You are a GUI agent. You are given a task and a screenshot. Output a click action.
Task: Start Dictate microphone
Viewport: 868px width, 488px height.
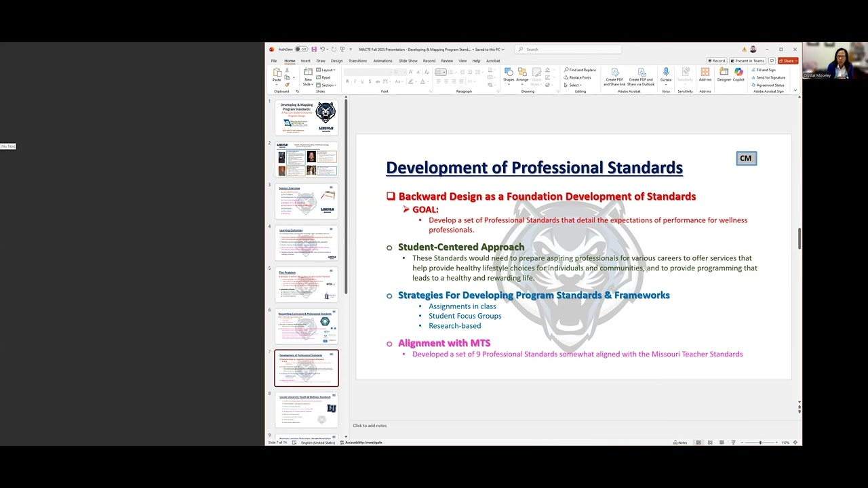click(x=666, y=75)
